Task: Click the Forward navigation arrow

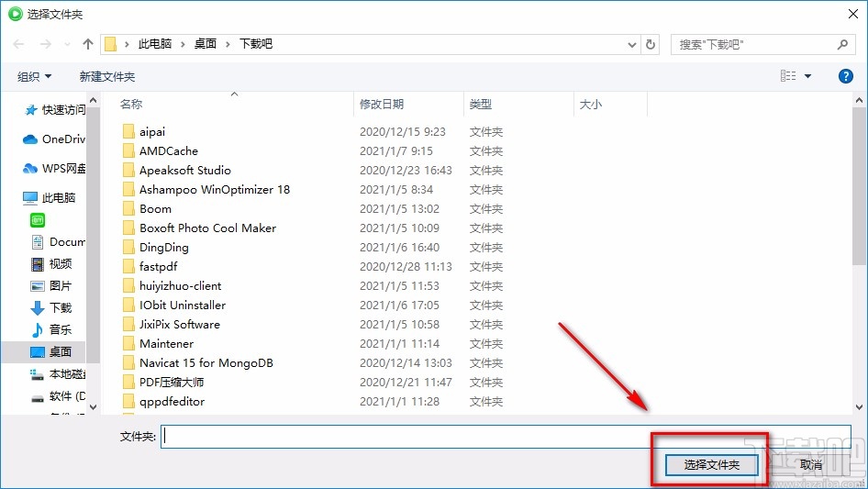Action: click(x=45, y=44)
